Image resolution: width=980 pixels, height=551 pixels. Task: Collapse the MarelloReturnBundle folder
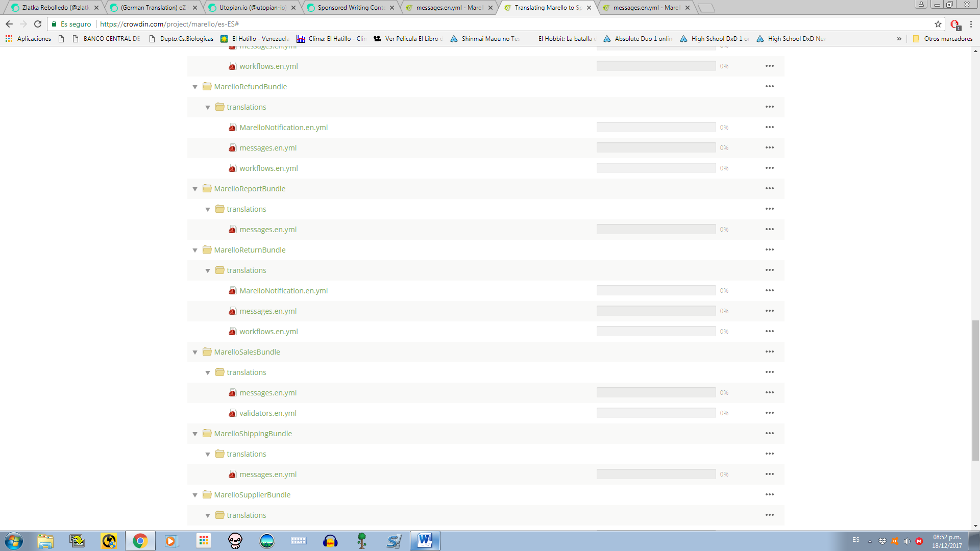pyautogui.click(x=195, y=251)
